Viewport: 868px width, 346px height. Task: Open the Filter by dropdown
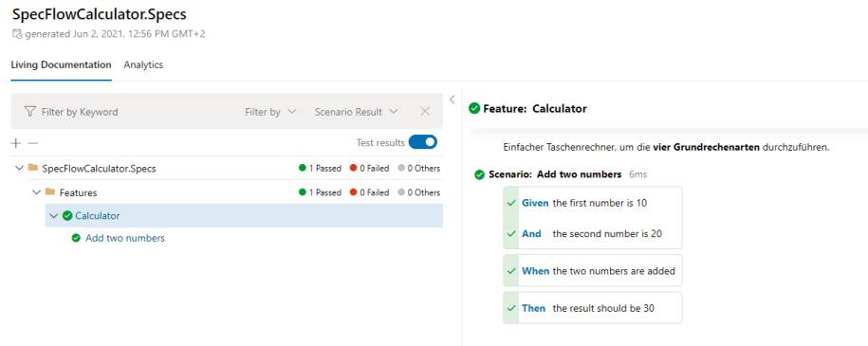pos(270,111)
